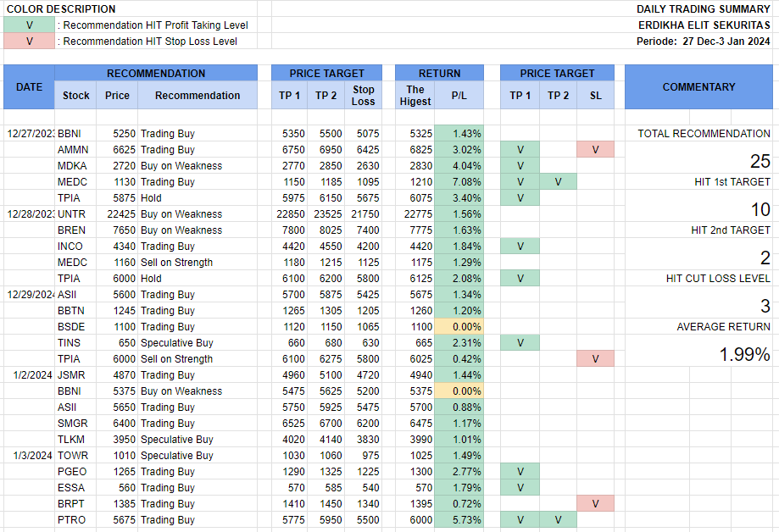The image size is (779, 532).
Task: Select the 1.99% average return value
Action: coord(744,355)
